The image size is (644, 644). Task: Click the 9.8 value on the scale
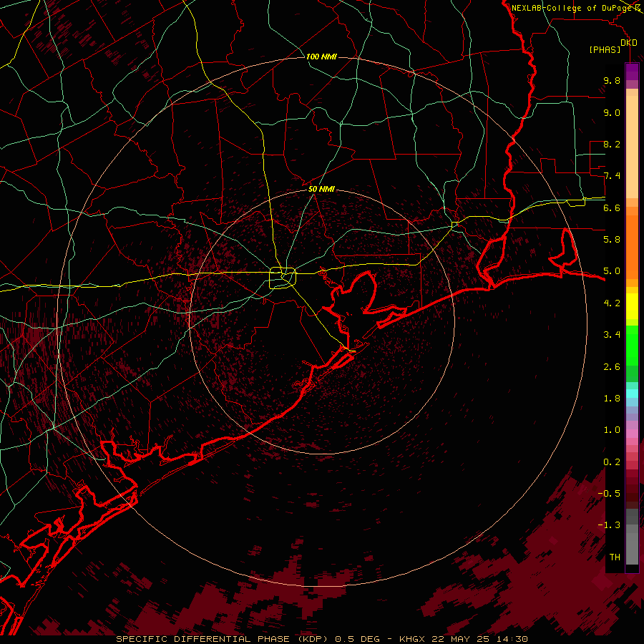point(612,80)
